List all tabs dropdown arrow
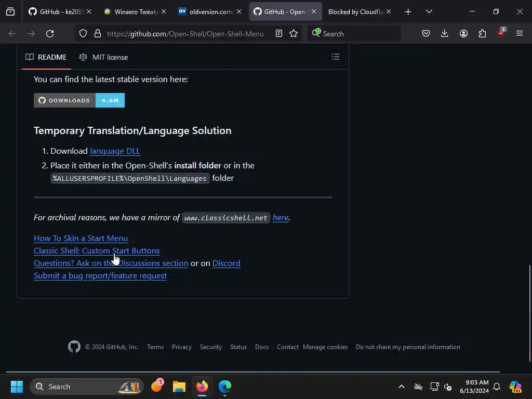This screenshot has width=532, height=399. tap(429, 11)
